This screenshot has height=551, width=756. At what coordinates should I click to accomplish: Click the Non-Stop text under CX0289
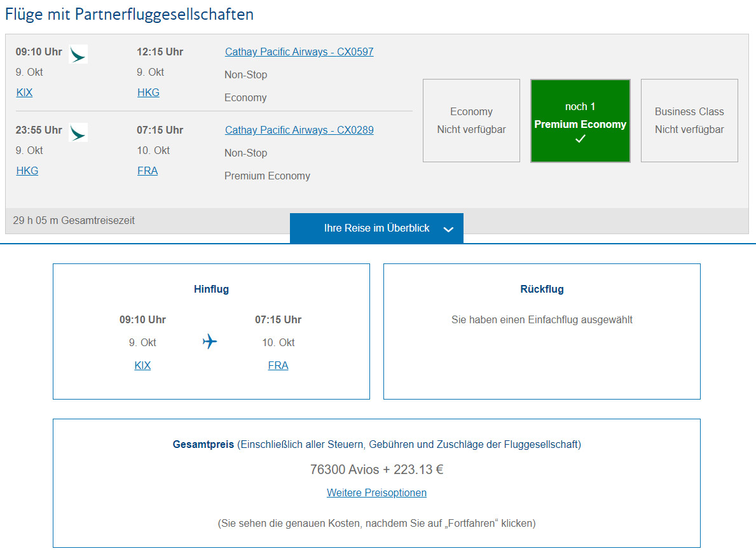(x=246, y=153)
